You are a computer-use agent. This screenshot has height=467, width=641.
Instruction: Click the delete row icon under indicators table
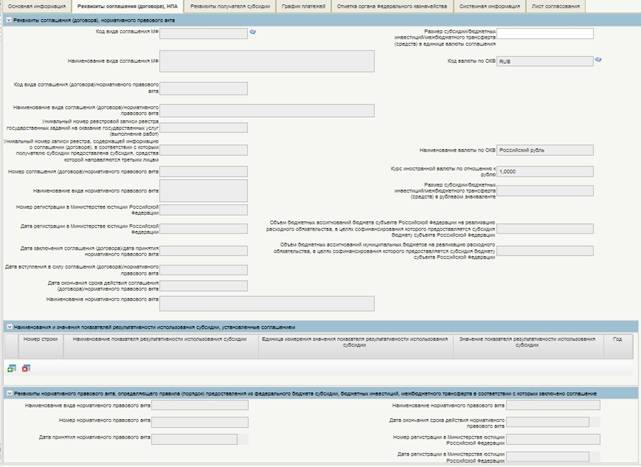26,369
